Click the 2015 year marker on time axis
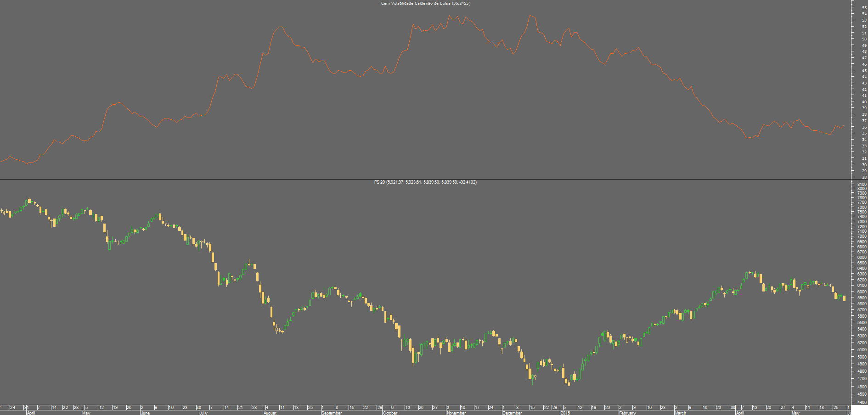Viewport: 868px width, 415px height. click(x=565, y=413)
